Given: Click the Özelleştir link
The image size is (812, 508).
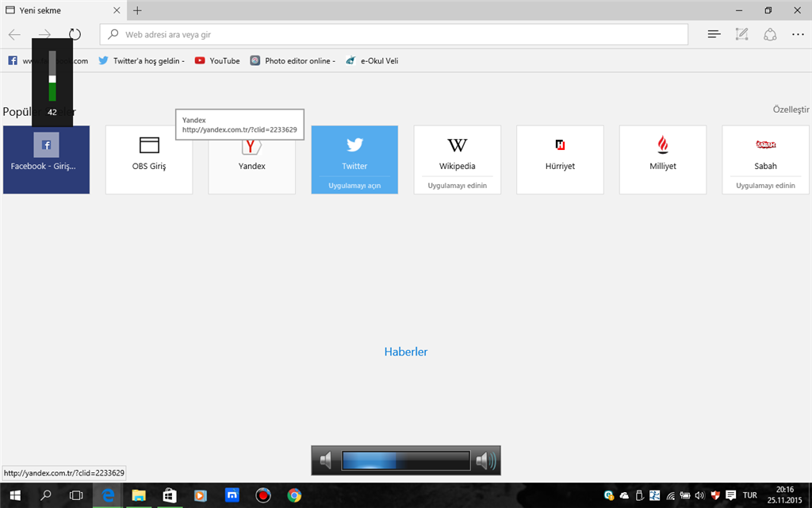Looking at the screenshot, I should point(791,110).
